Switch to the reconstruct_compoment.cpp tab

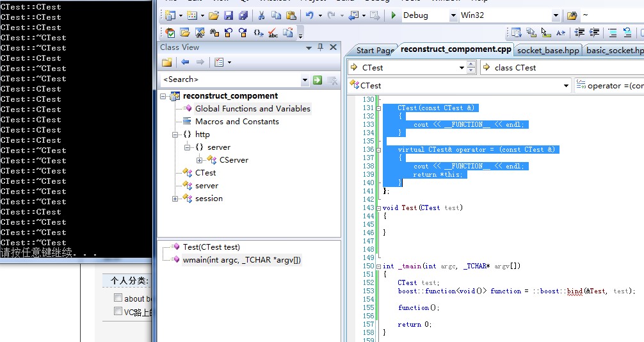click(456, 49)
